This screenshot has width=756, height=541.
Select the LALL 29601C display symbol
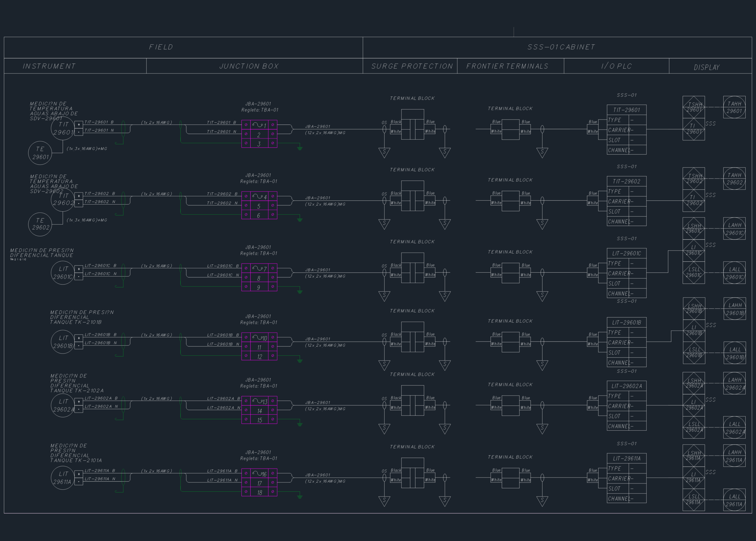(x=734, y=273)
